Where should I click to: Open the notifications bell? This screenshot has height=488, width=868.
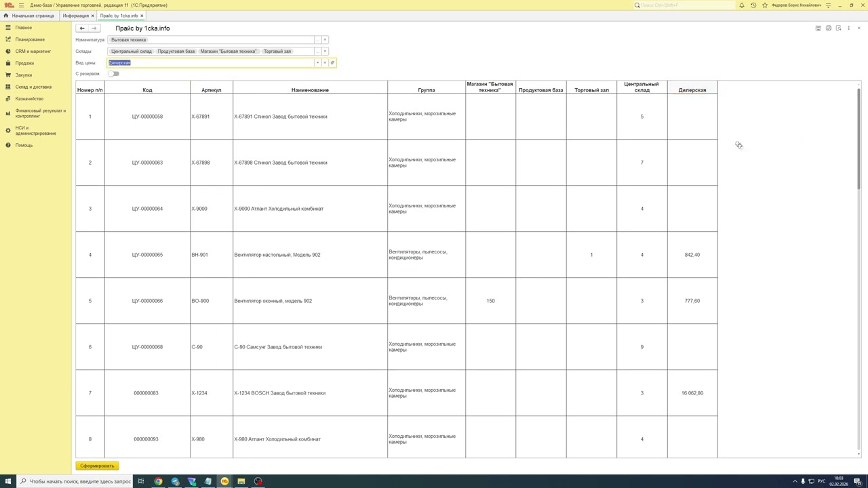pos(741,5)
